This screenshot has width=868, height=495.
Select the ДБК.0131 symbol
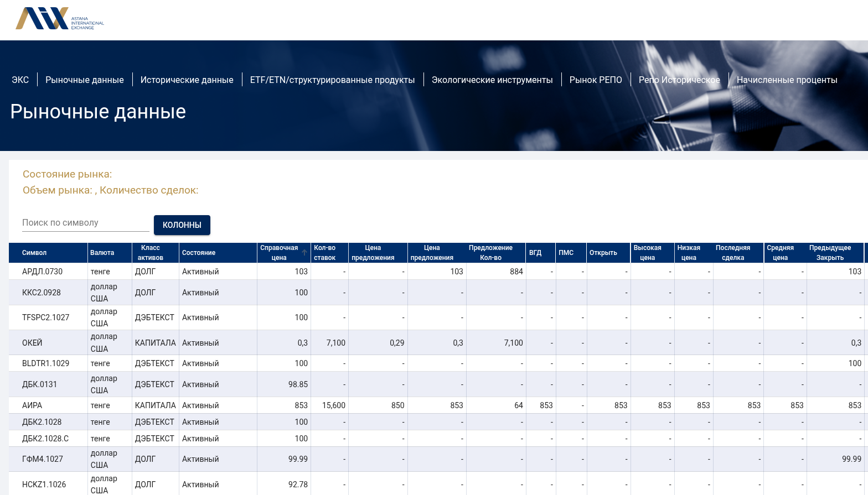(x=40, y=384)
